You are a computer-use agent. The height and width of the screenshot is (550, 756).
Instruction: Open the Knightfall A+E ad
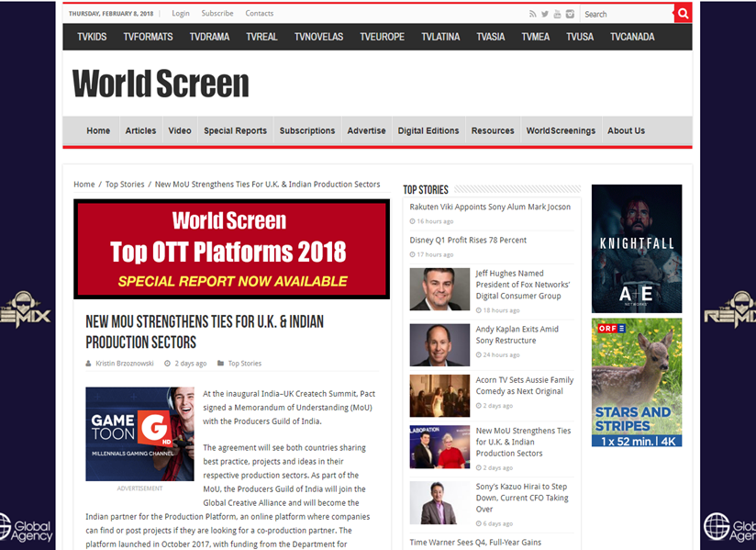click(x=637, y=249)
